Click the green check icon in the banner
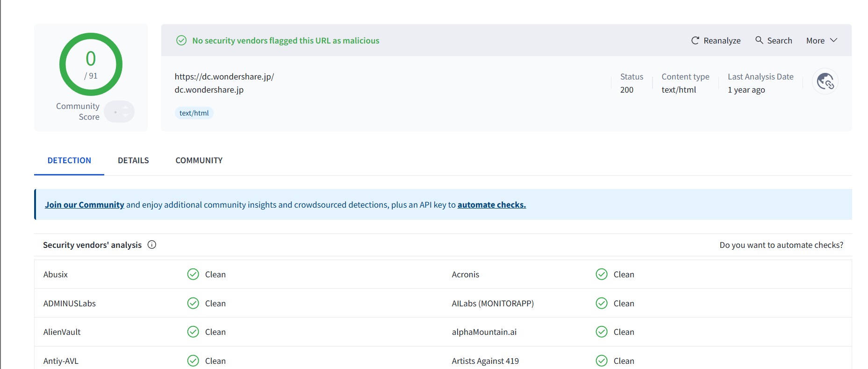 coord(181,41)
